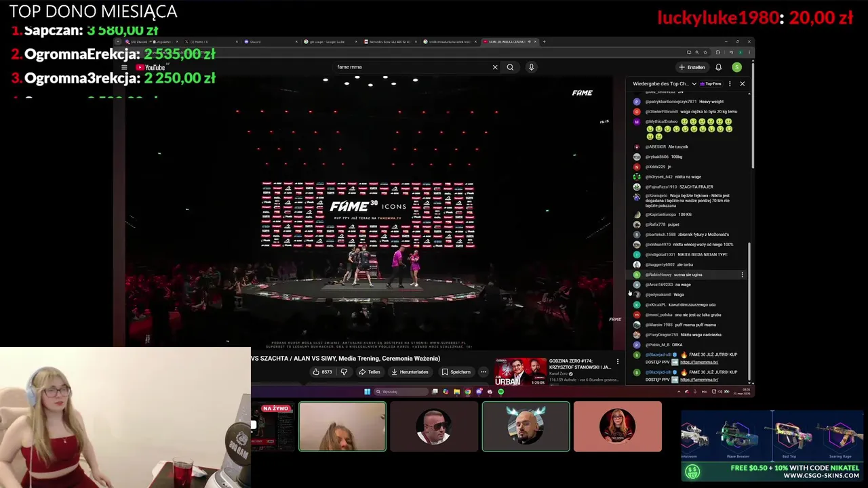
Task: Select the blonde streamer webcam tile
Action: pos(342,426)
